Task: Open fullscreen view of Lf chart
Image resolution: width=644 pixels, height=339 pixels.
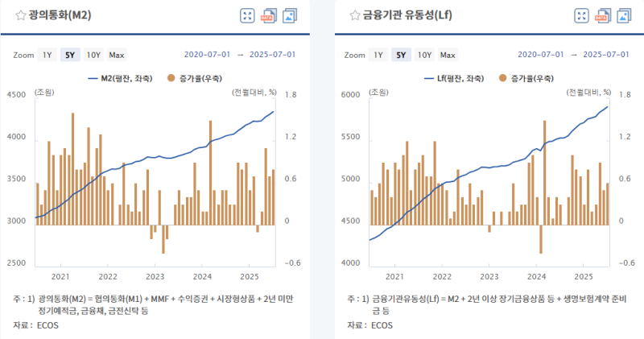Action: (x=580, y=15)
